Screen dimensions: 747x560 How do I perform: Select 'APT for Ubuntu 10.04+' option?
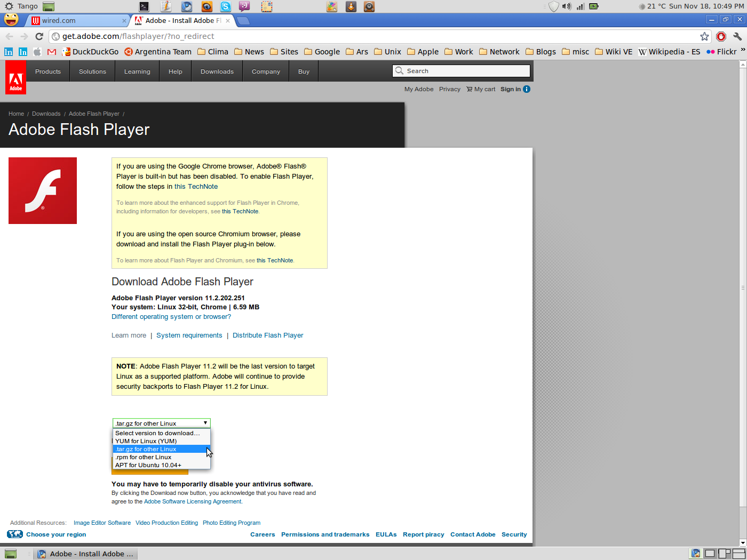point(162,465)
